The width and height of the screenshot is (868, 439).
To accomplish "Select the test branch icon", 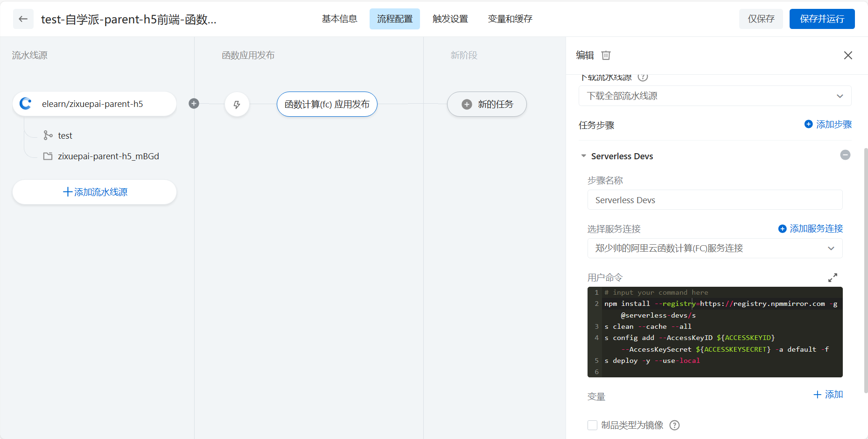I will point(48,135).
